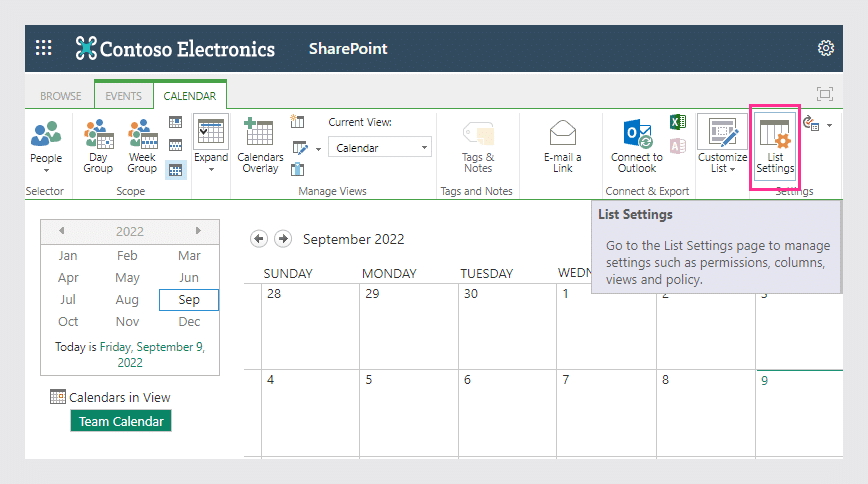The image size is (868, 484).
Task: Click the September 2022 heading
Action: pyautogui.click(x=353, y=239)
